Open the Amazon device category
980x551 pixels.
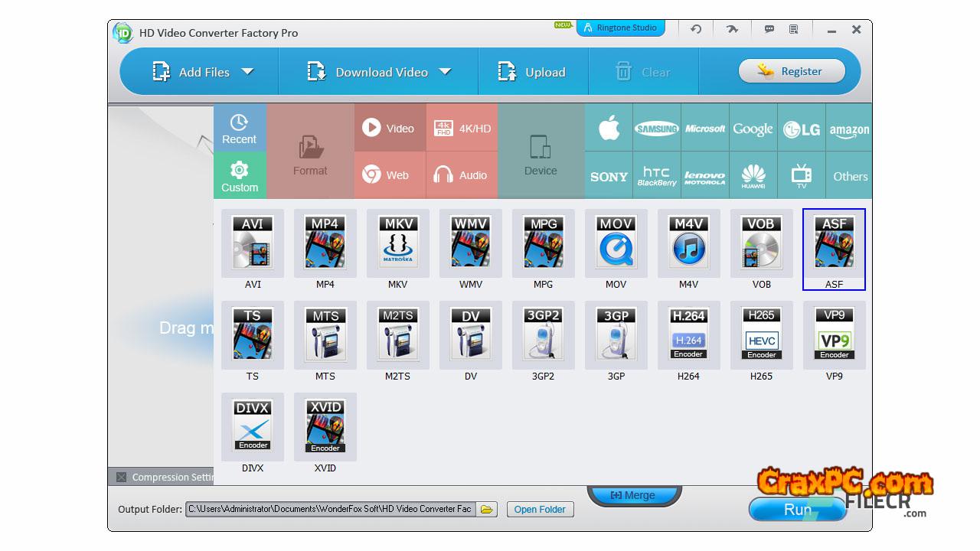[x=849, y=128]
